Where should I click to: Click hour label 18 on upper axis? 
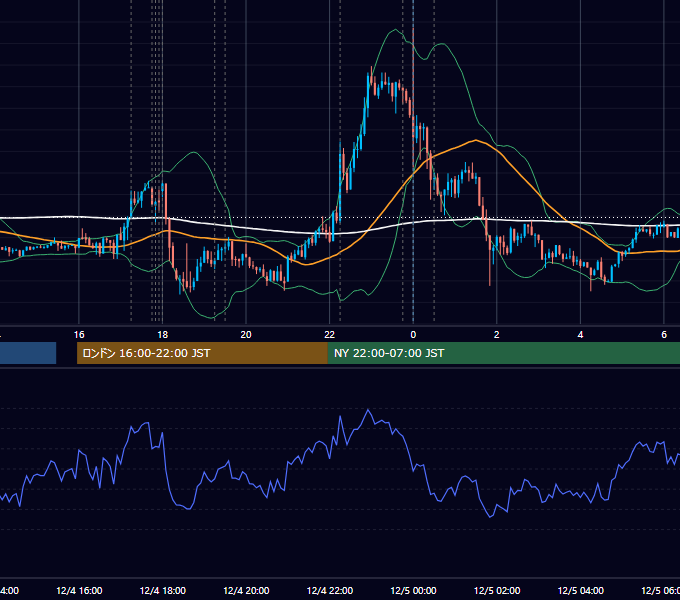tap(163, 335)
